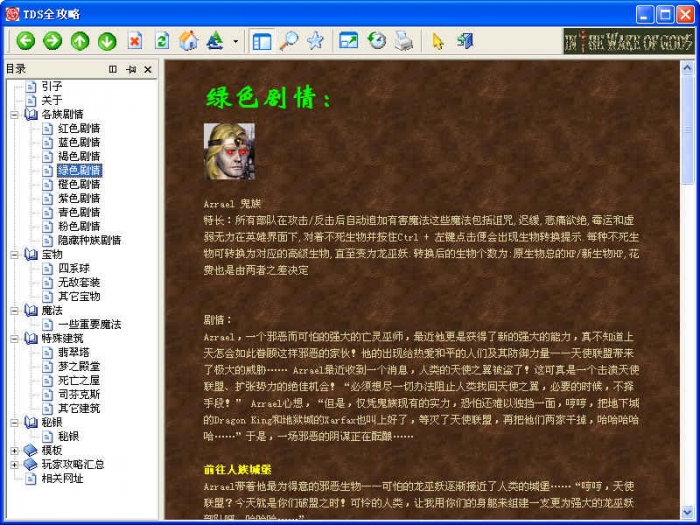The image size is (700, 525).
Task: Go forward with the green right arrow
Action: (53, 41)
